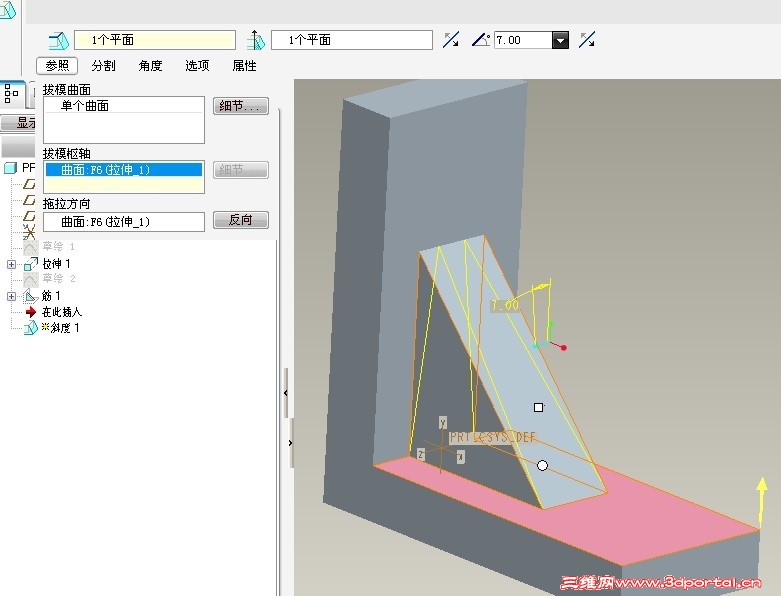Select 草绘 1 in model tree

click(x=58, y=246)
